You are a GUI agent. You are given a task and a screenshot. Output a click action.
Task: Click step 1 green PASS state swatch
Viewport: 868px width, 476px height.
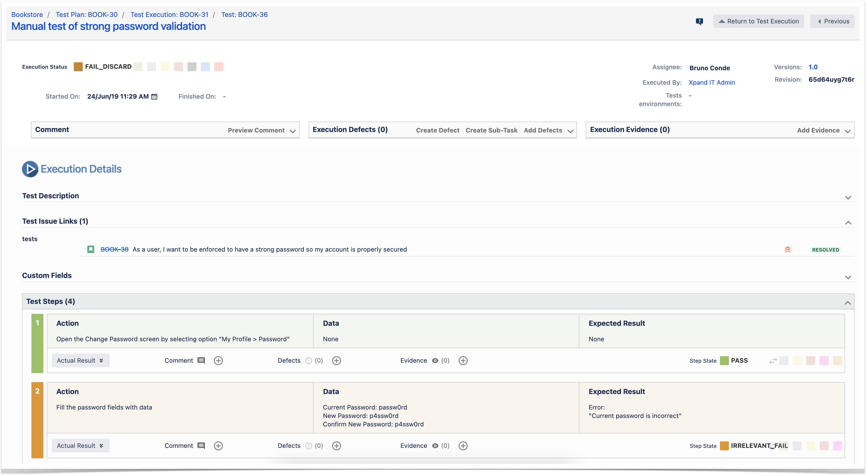724,360
